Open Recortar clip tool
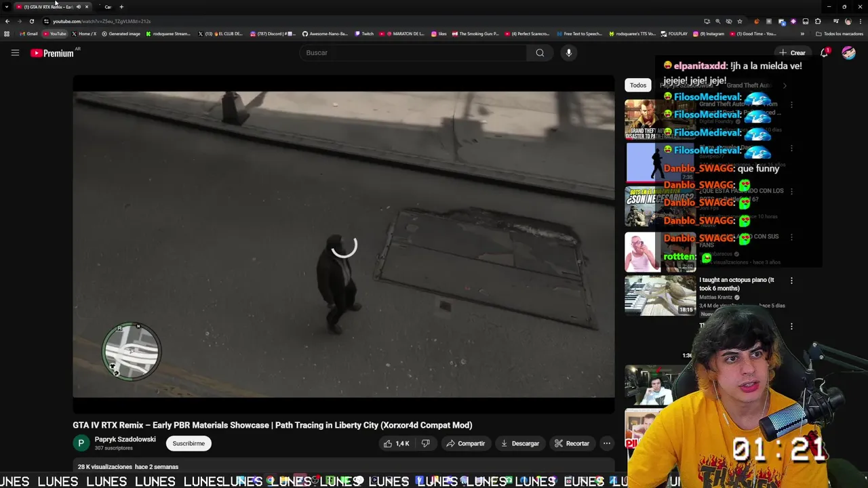 572,443
